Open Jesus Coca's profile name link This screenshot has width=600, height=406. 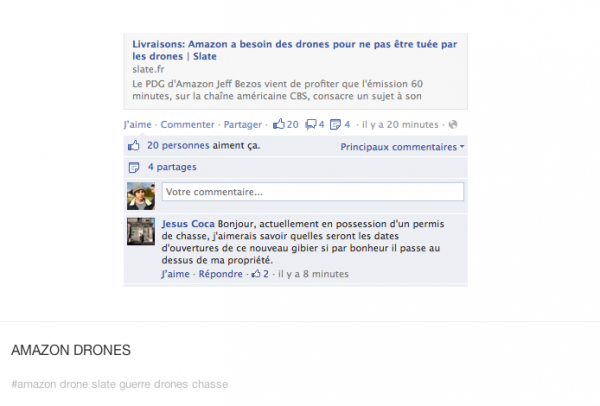click(188, 224)
